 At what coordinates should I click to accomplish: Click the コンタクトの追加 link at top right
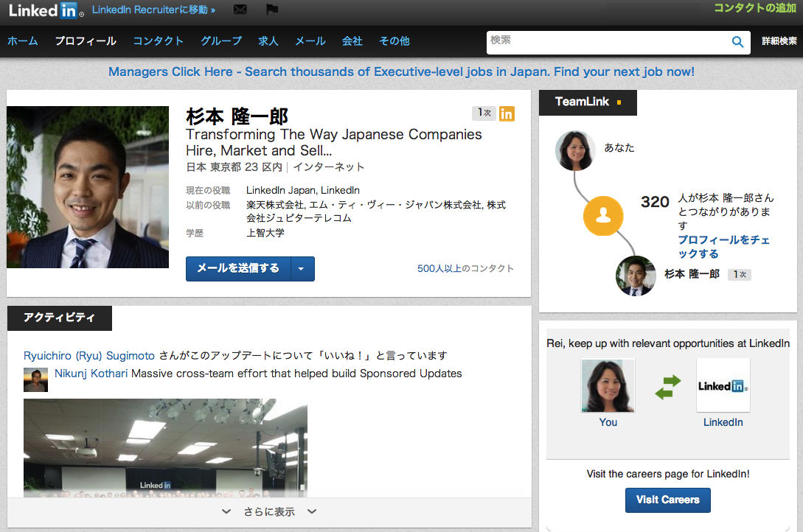[754, 7]
